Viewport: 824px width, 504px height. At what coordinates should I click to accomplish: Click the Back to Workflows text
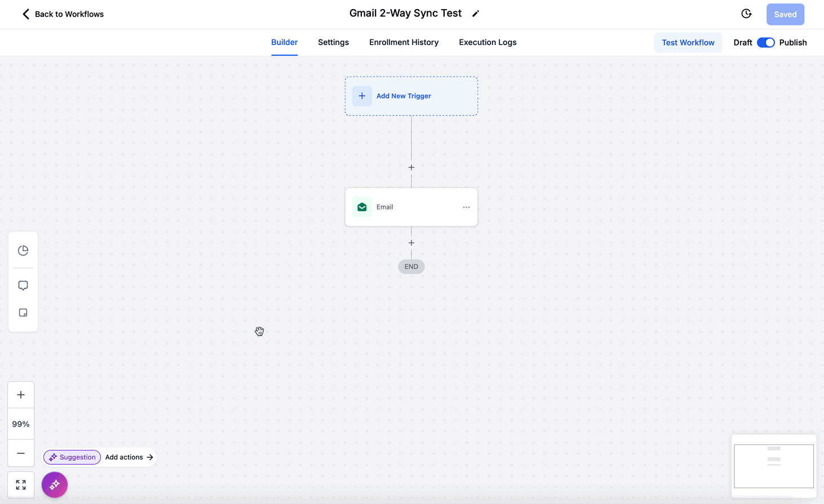point(69,14)
